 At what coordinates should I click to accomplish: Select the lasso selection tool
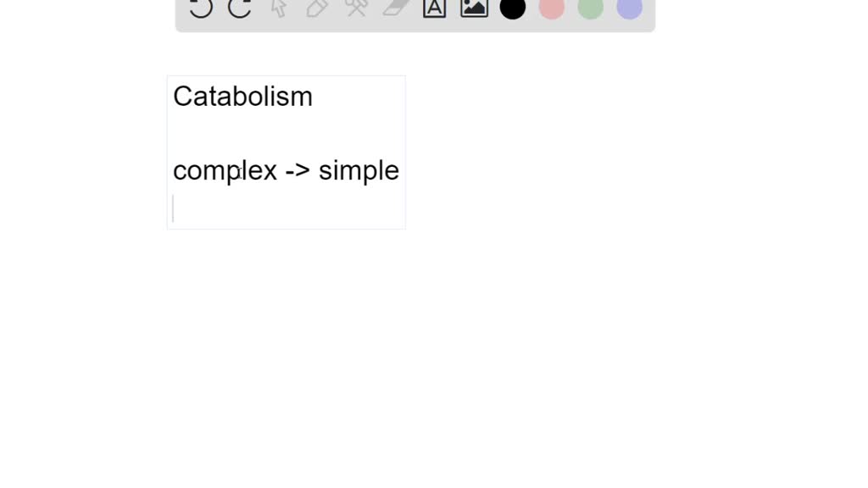pos(356,8)
